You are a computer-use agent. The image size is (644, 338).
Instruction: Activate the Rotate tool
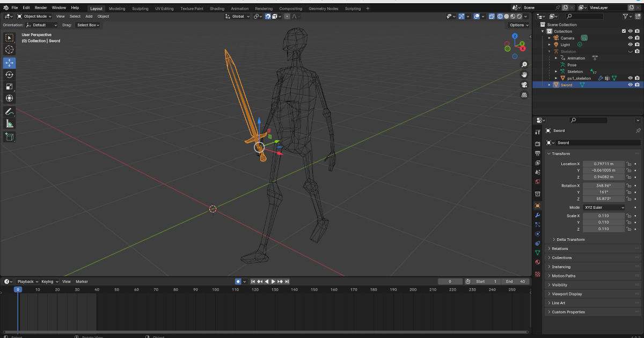pos(9,75)
